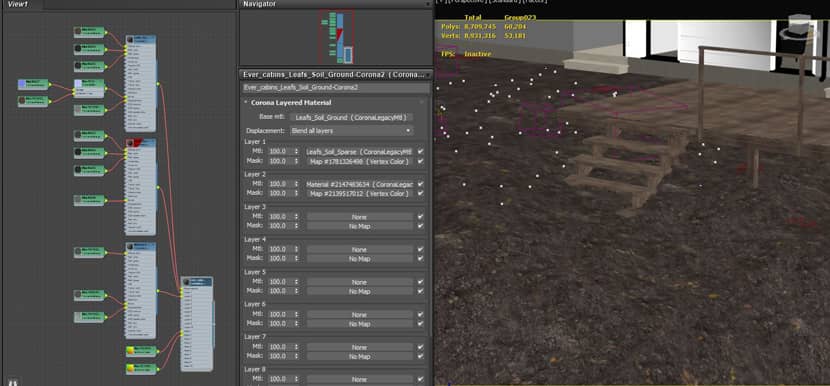This screenshot has width=830, height=386.
Task: Assign material to Layer 4 None slot
Action: coord(359,249)
